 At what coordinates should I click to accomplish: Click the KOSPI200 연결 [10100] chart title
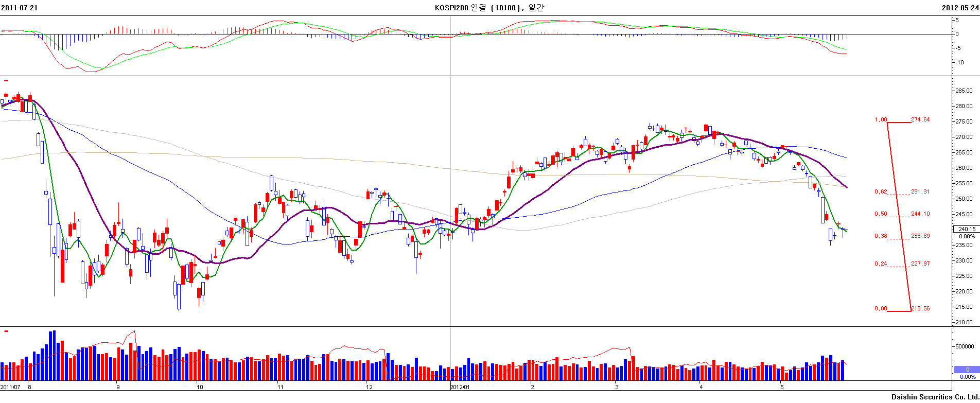click(x=489, y=8)
